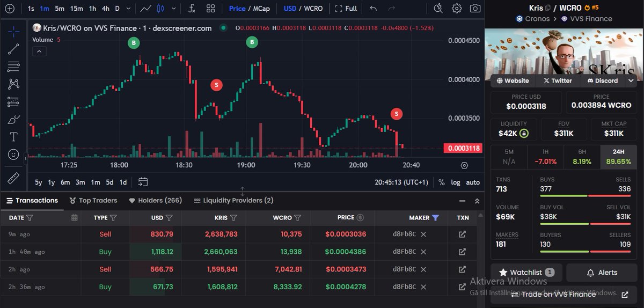This screenshot has width=644, height=308.
Task: Select the brush drawing tool
Action: coord(13,119)
